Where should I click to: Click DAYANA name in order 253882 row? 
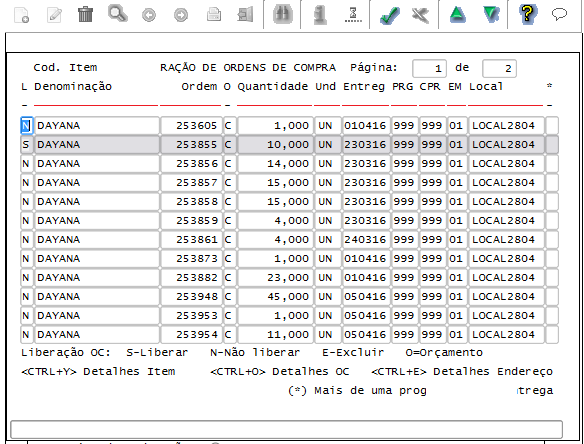click(x=97, y=278)
